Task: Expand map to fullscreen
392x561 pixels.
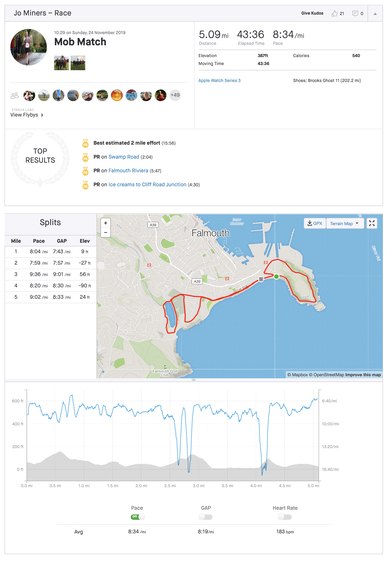Action: (371, 223)
